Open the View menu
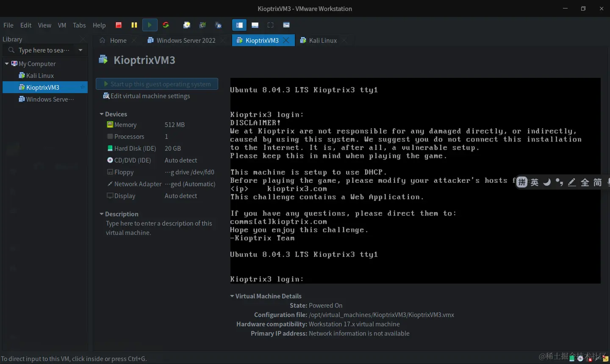 pyautogui.click(x=44, y=25)
